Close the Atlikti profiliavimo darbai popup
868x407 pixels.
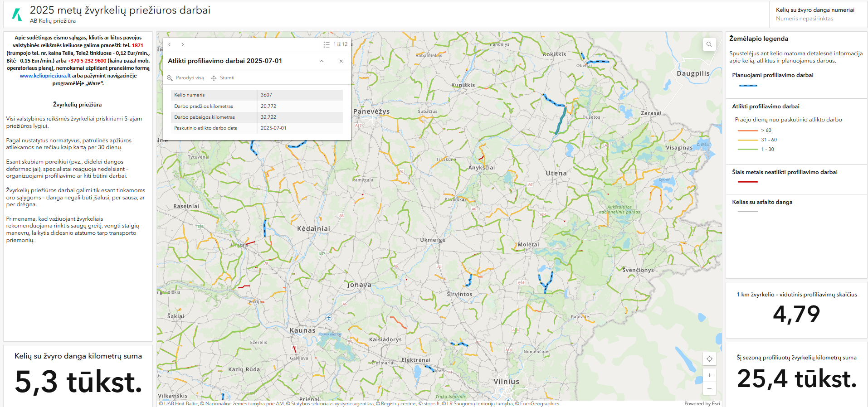(x=341, y=61)
